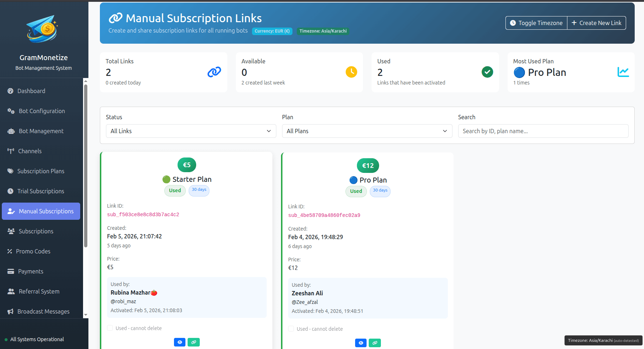Screen dimensions: 644x349
Task: Click the Channels antenna icon
Action: pyautogui.click(x=10, y=151)
